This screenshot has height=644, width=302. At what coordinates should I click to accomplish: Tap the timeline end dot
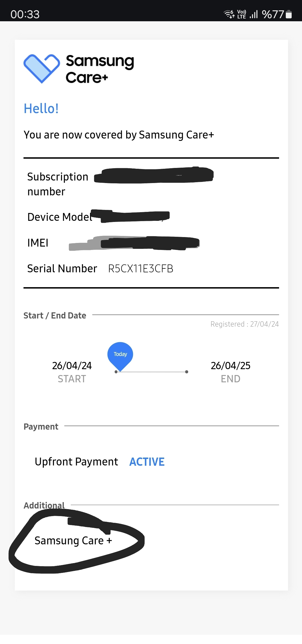[187, 372]
